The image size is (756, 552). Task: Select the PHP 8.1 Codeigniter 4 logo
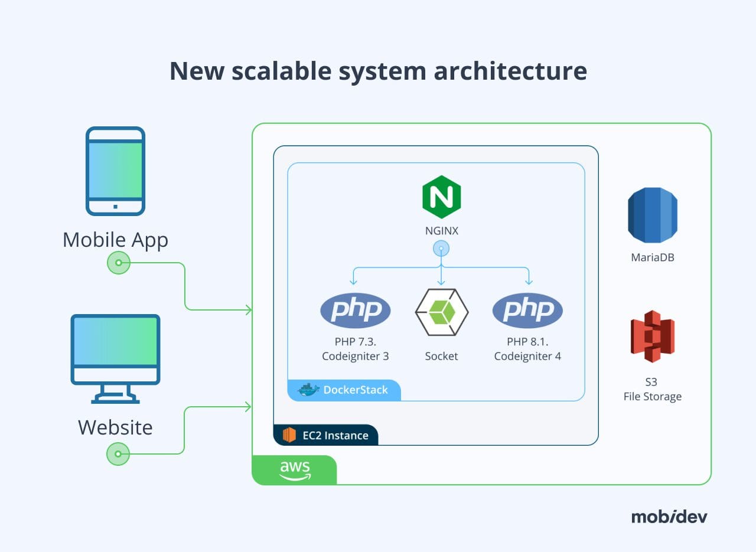pos(527,310)
